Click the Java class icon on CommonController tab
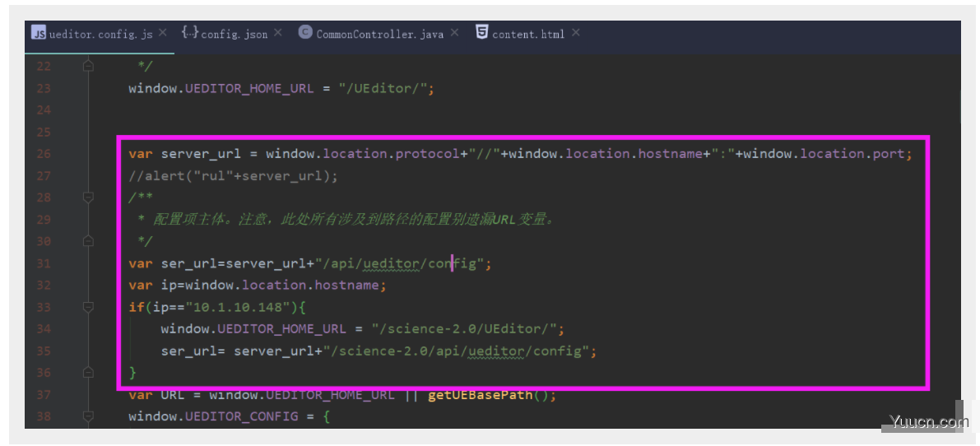 click(305, 33)
